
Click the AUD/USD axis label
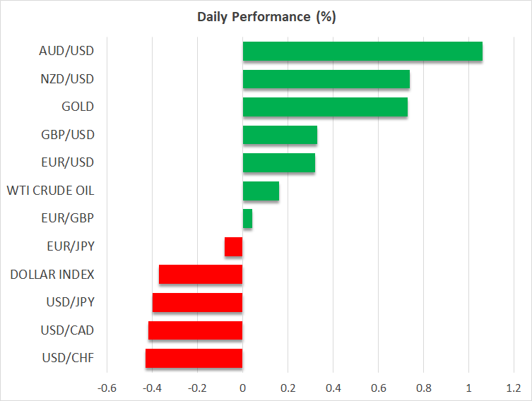pyautogui.click(x=67, y=51)
